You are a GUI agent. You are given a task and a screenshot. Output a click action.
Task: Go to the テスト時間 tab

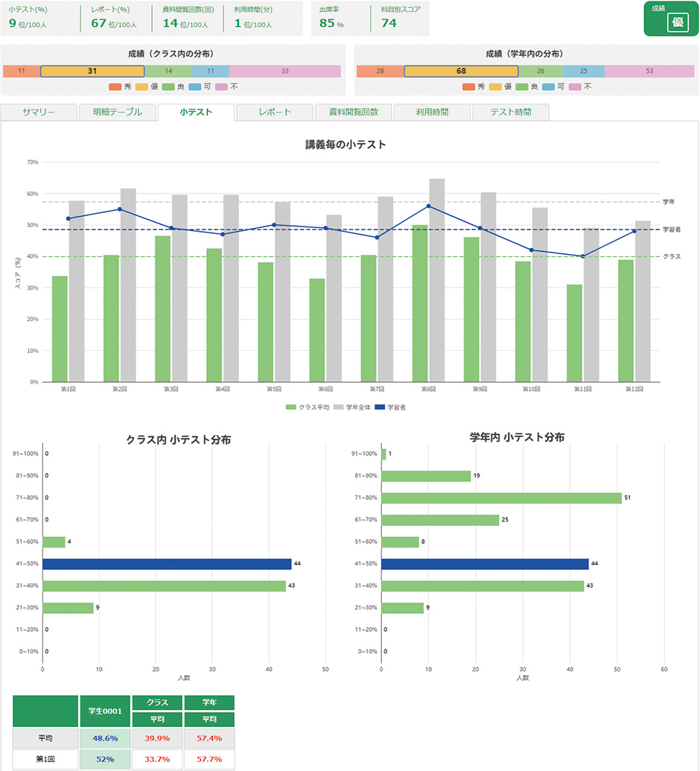(x=511, y=112)
